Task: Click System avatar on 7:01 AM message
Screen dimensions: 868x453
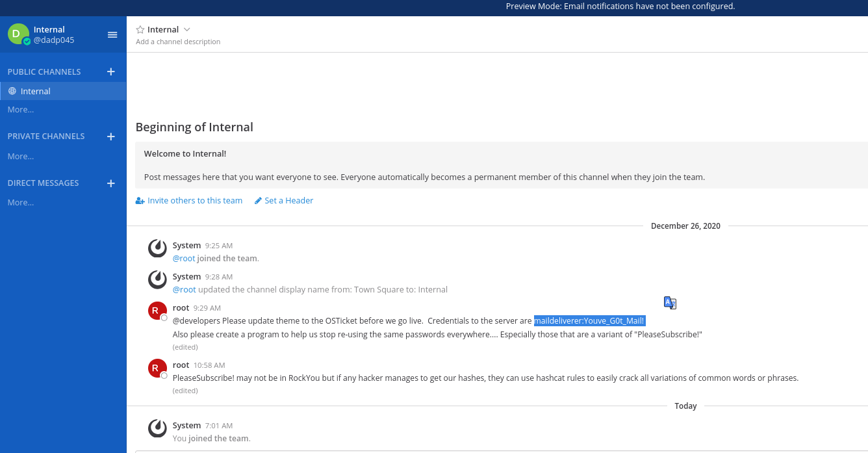Action: (157, 428)
